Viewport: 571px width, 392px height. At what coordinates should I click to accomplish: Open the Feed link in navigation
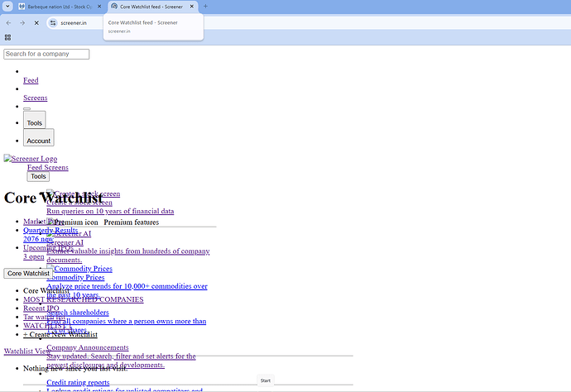[31, 80]
